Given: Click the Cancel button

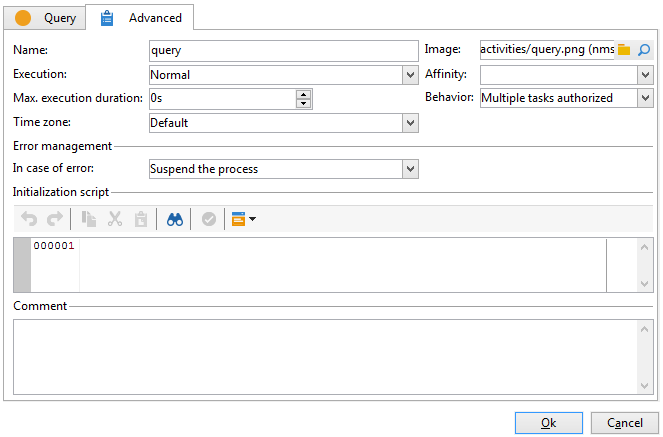Looking at the screenshot, I should point(625,423).
